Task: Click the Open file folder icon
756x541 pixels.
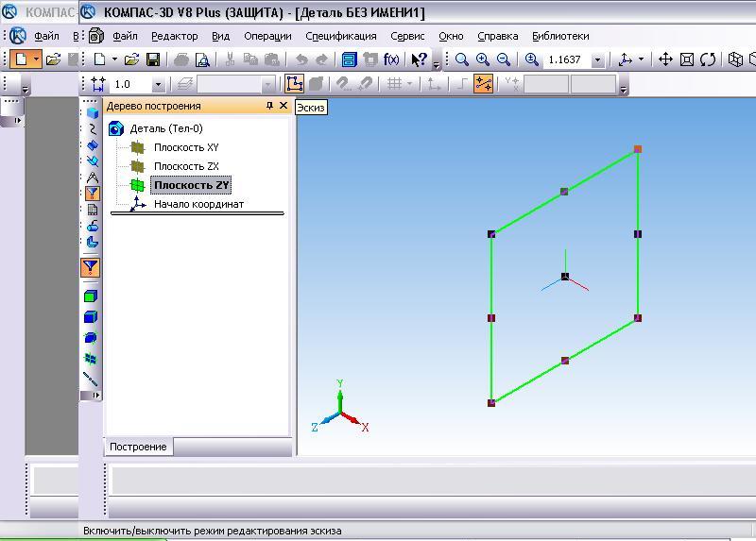Action: 131,59
